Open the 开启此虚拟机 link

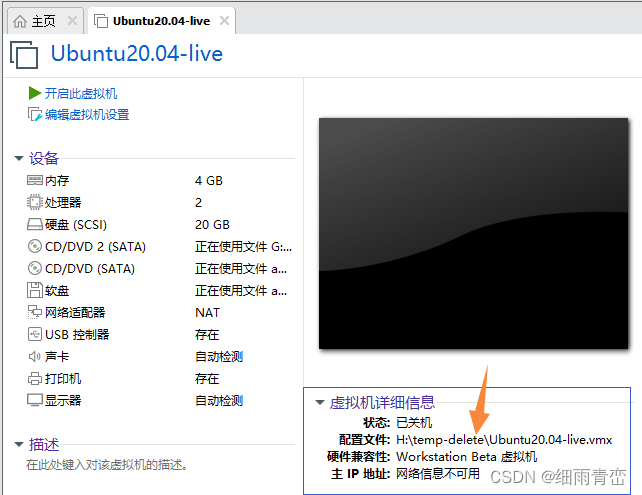[x=81, y=93]
